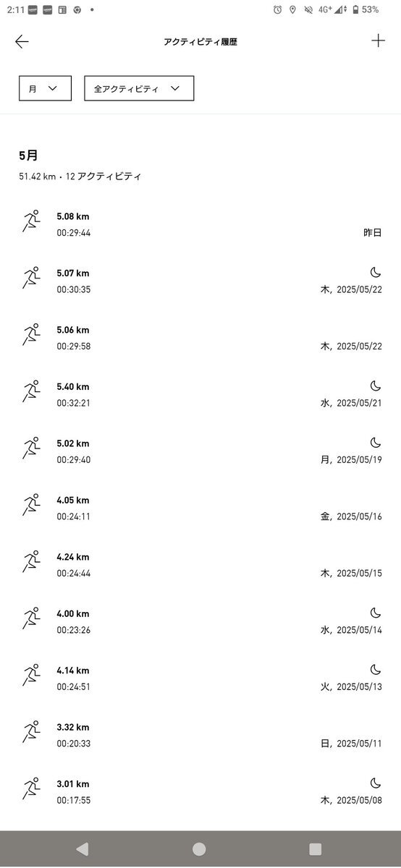Tap moon icon above 月, 2025/05/19
The image size is (401, 868).
[x=375, y=442]
